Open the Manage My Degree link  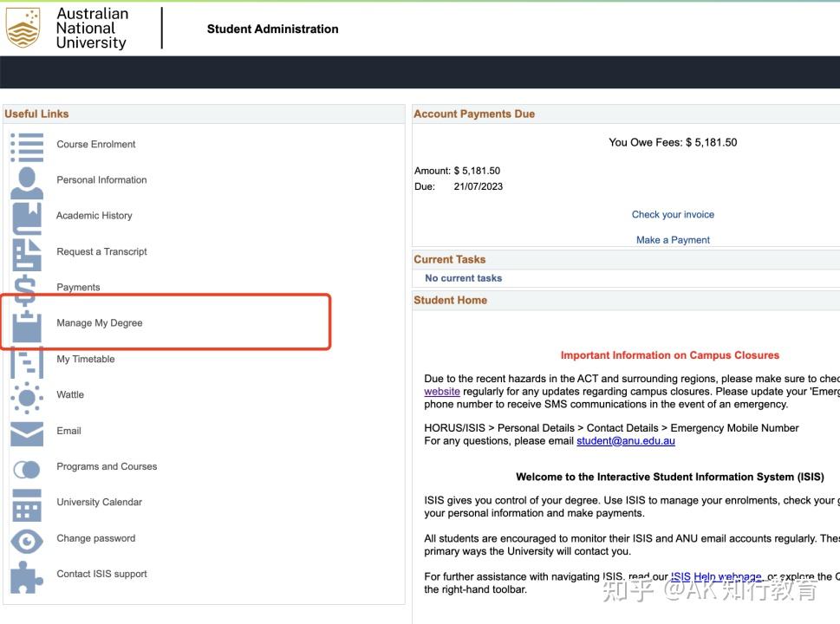[x=100, y=323]
